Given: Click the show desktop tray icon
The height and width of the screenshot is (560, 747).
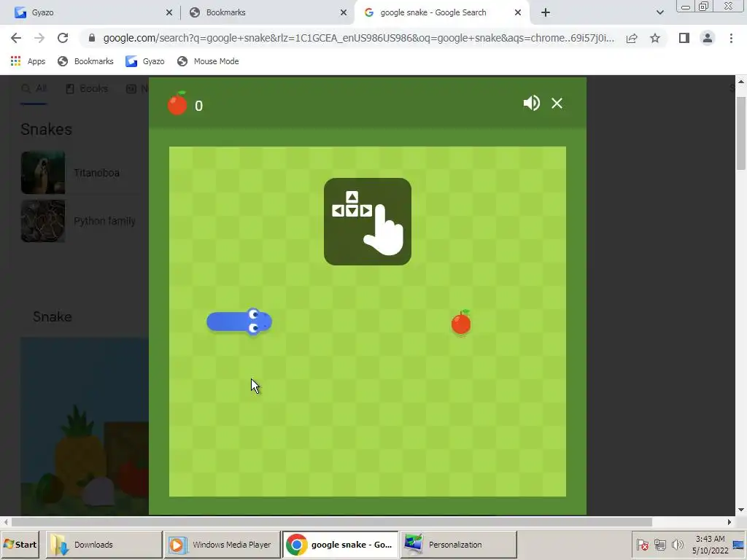Looking at the screenshot, I should [x=738, y=544].
